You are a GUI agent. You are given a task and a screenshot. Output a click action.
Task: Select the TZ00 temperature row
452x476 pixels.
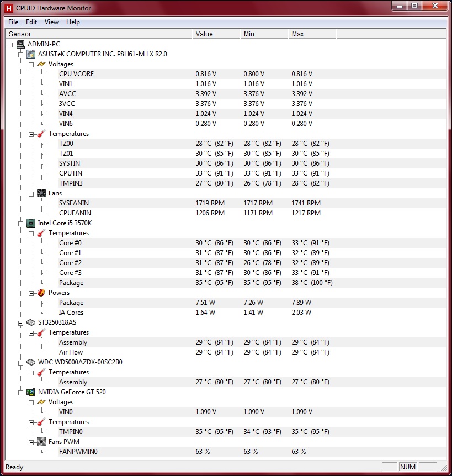coord(252,144)
